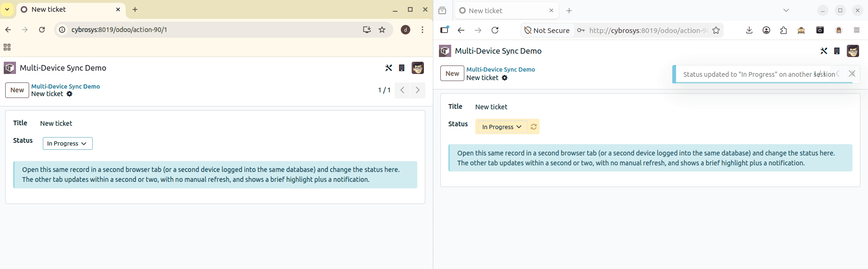Open Odoo app icon in Chrome window

[10, 68]
